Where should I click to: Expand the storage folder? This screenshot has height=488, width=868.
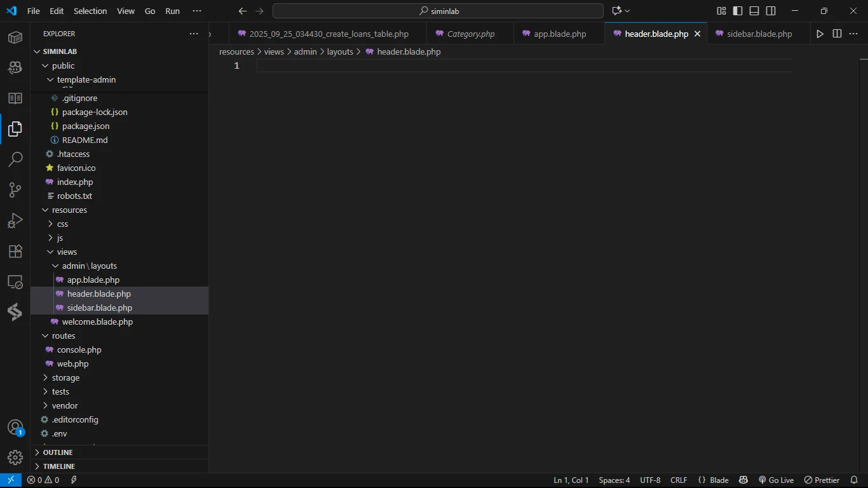point(65,377)
